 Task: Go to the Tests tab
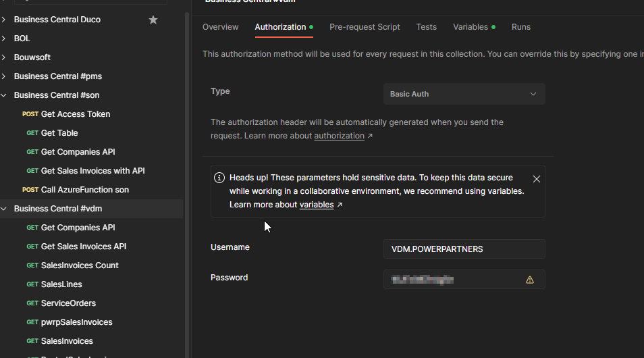click(x=427, y=27)
